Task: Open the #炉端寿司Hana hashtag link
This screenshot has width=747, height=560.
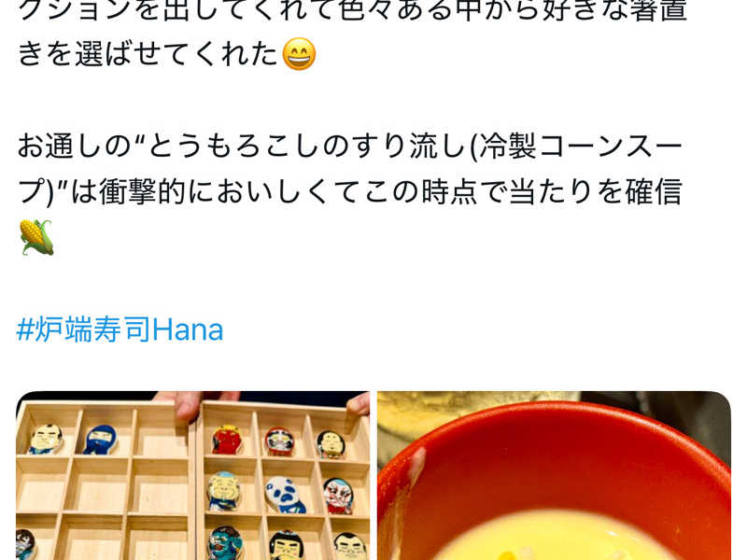Action: coord(120,329)
